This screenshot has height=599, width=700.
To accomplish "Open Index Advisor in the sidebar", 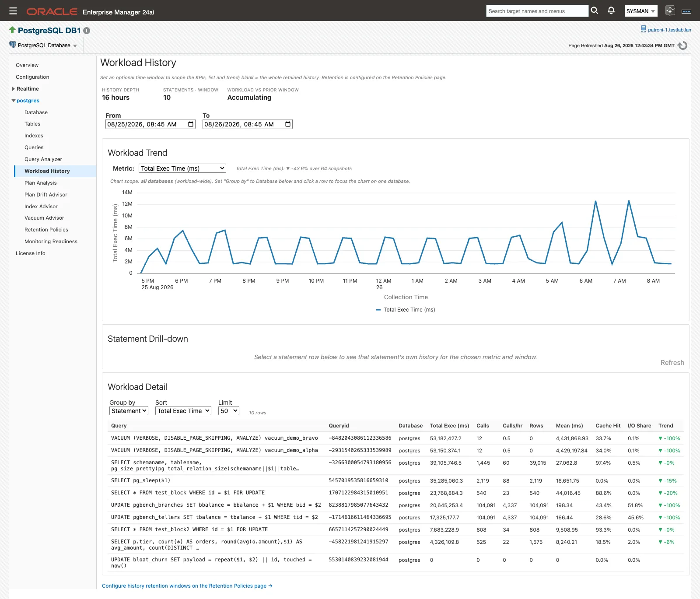I will [41, 207].
